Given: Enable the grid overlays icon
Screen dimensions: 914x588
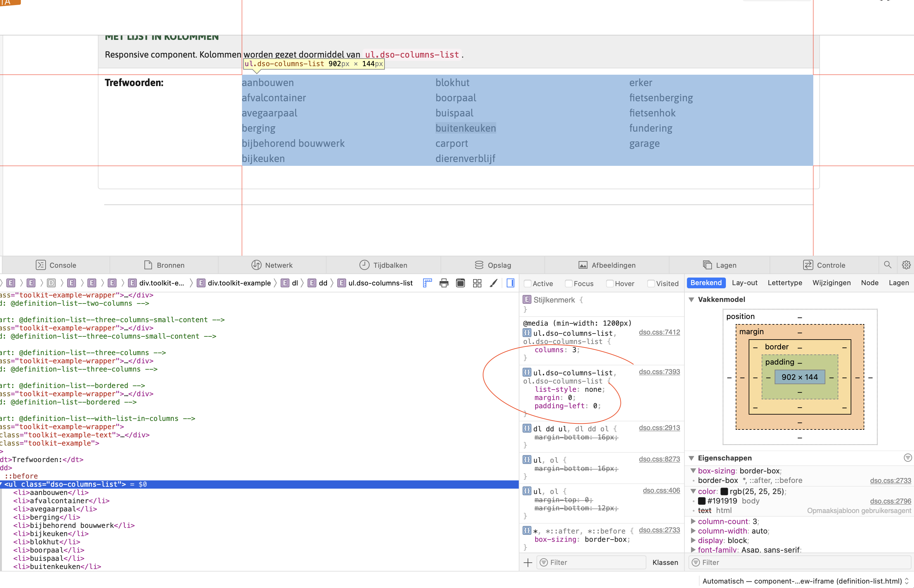Looking at the screenshot, I should pos(477,283).
